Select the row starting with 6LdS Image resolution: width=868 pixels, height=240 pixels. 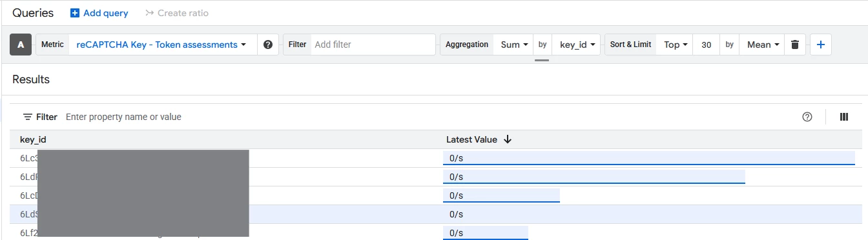434,214
